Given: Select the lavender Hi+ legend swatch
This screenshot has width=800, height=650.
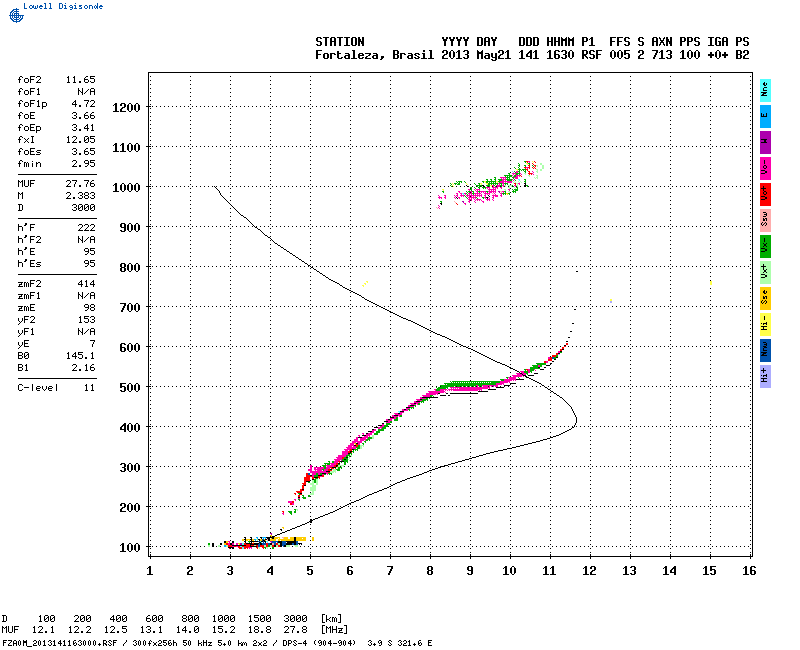Looking at the screenshot, I should (x=765, y=377).
